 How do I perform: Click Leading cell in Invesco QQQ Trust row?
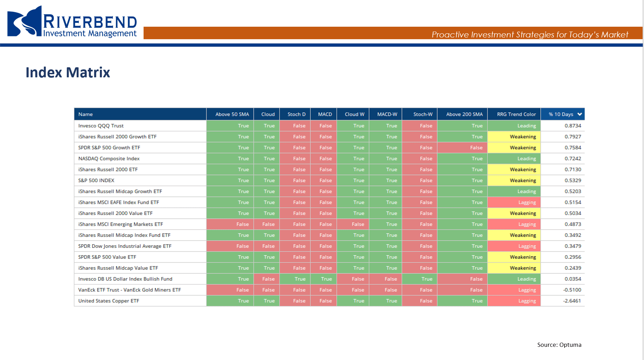point(514,126)
